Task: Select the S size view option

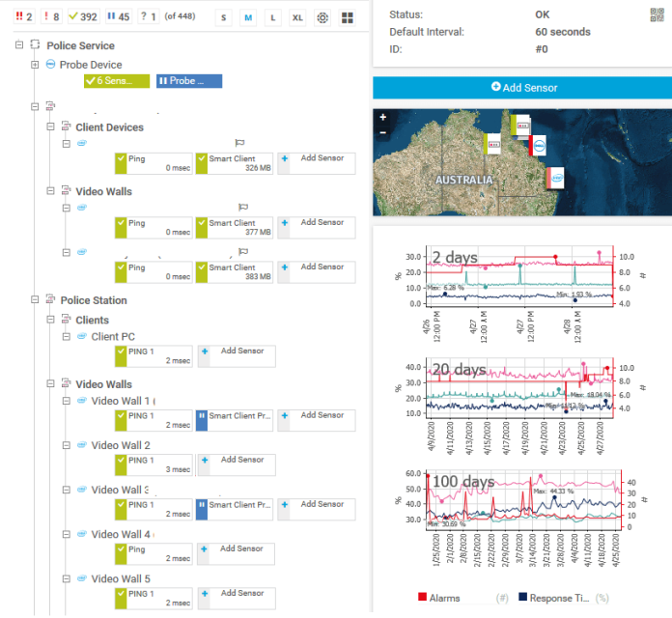Action: pyautogui.click(x=224, y=17)
